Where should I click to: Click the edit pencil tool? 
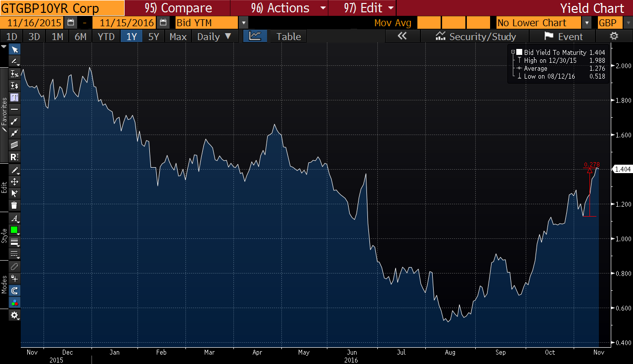click(x=15, y=170)
